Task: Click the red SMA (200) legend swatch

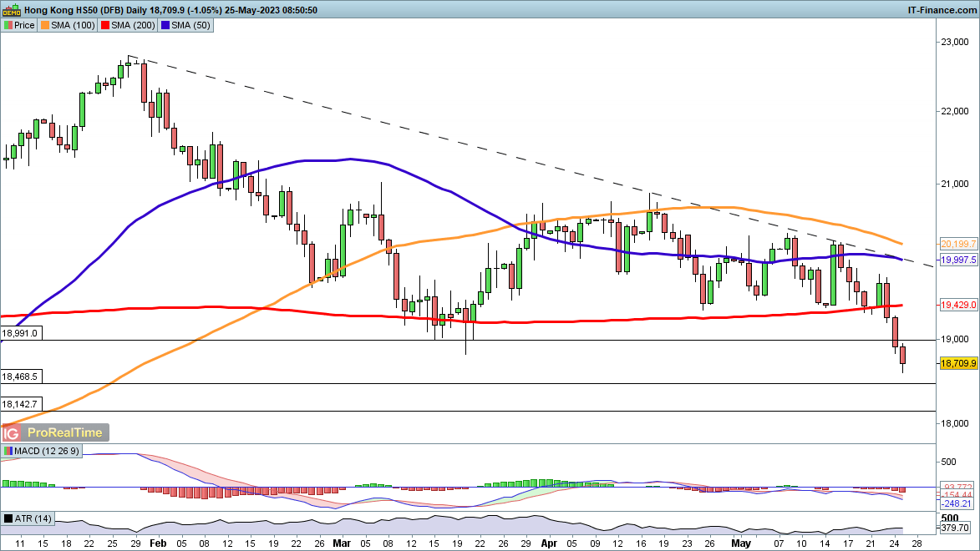Action: tap(105, 26)
